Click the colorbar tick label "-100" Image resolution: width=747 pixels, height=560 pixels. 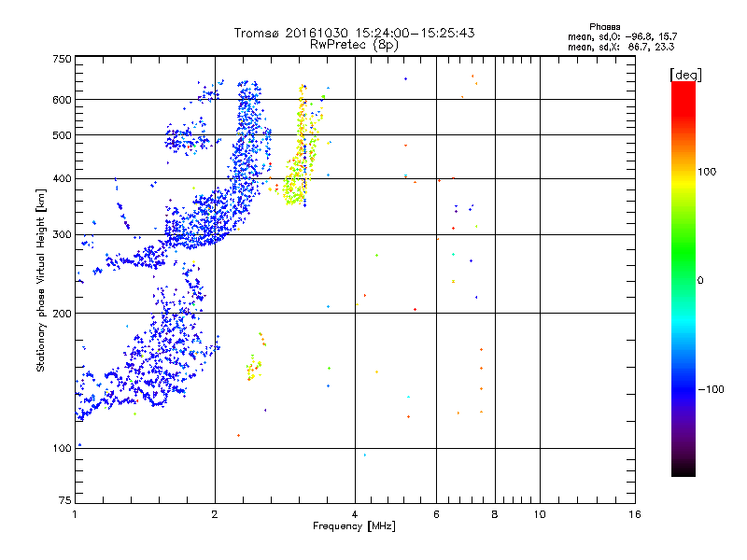point(711,389)
